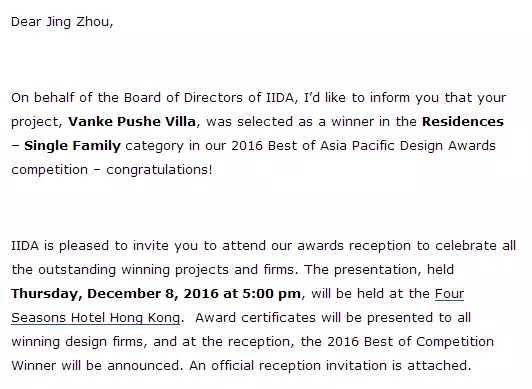Click the bold text "Single Family"
The width and height of the screenshot is (532, 389).
coord(72,145)
